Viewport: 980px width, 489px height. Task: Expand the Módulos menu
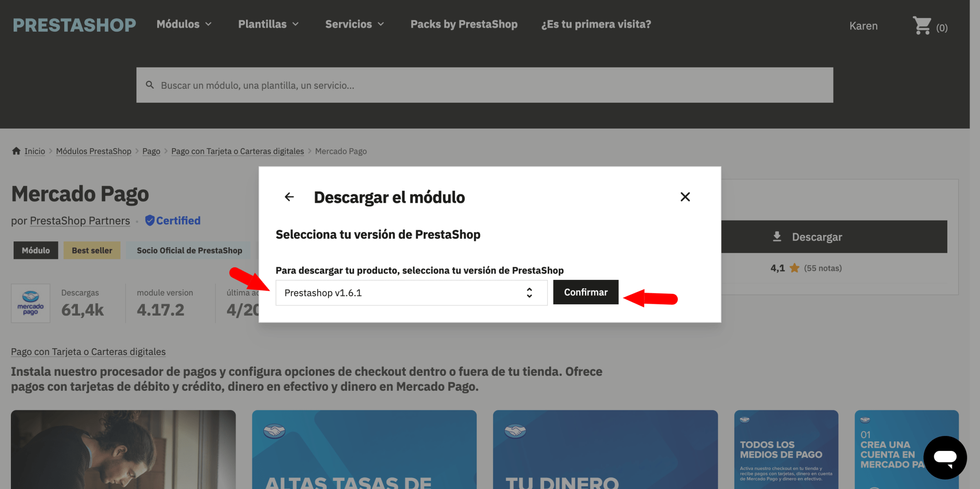click(x=184, y=24)
